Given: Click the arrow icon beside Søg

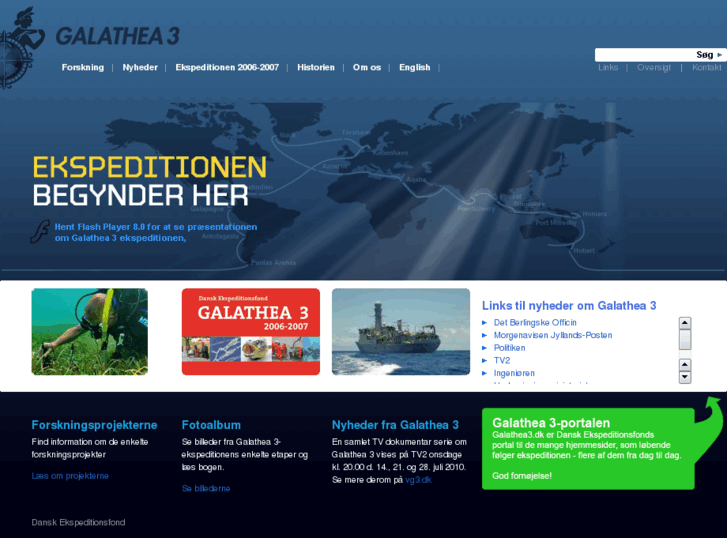Looking at the screenshot, I should (720, 55).
